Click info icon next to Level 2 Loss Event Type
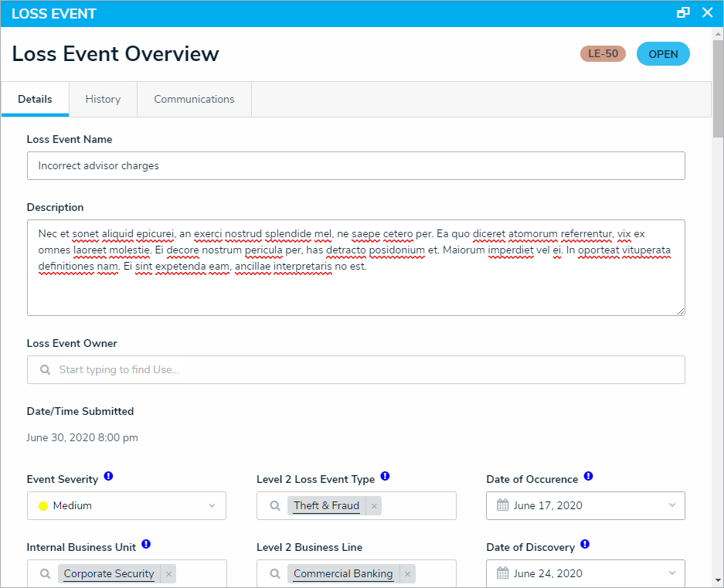The width and height of the screenshot is (724, 588). (385, 477)
